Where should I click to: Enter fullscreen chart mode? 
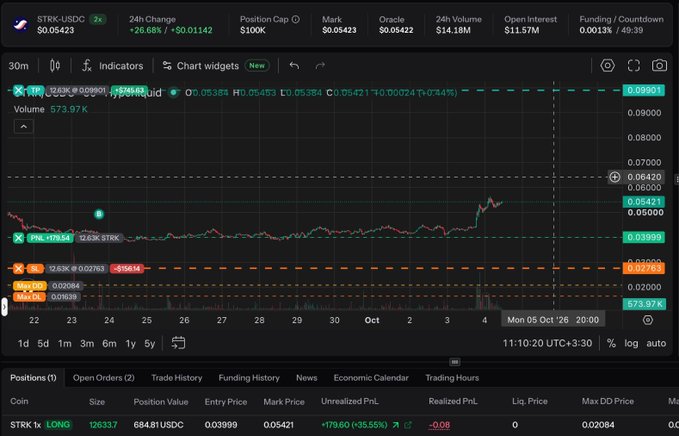pyautogui.click(x=634, y=65)
